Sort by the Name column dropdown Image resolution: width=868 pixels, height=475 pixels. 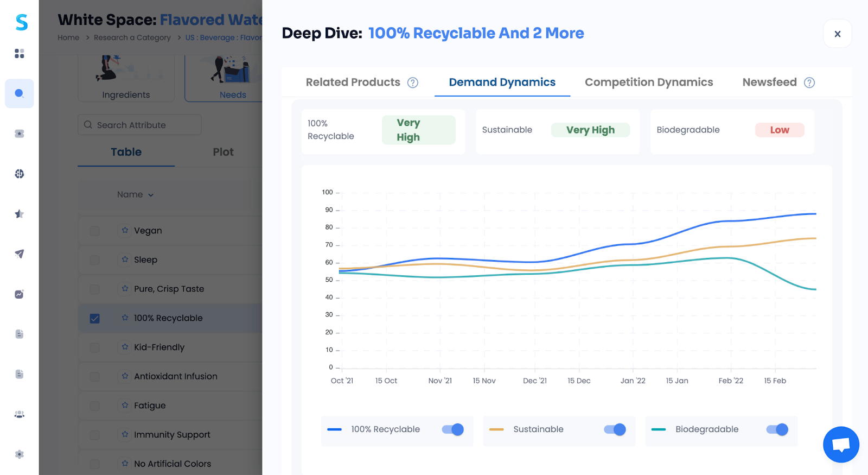(136, 194)
